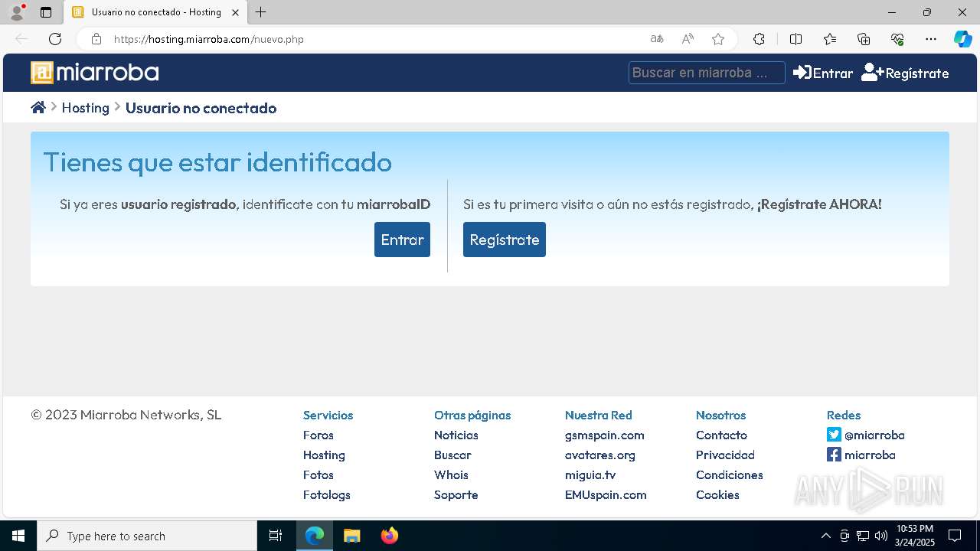Image resolution: width=980 pixels, height=551 pixels.
Task: Open the Foros footer link
Action: pyautogui.click(x=318, y=435)
